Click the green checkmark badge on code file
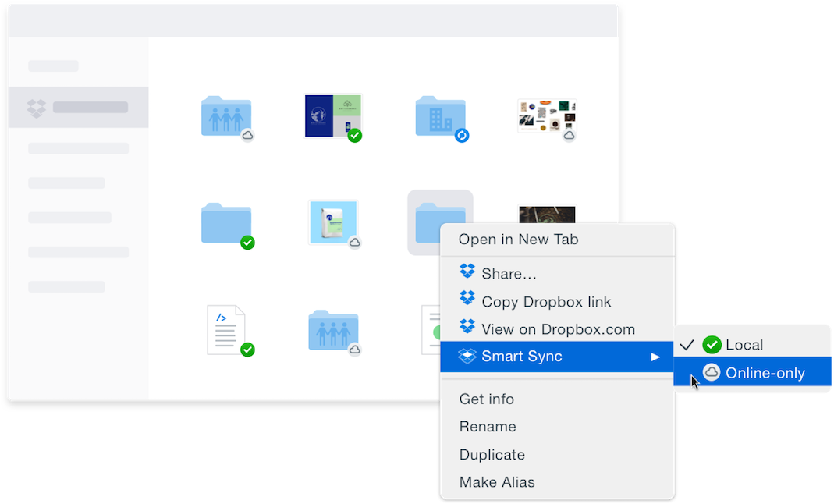 [x=247, y=350]
